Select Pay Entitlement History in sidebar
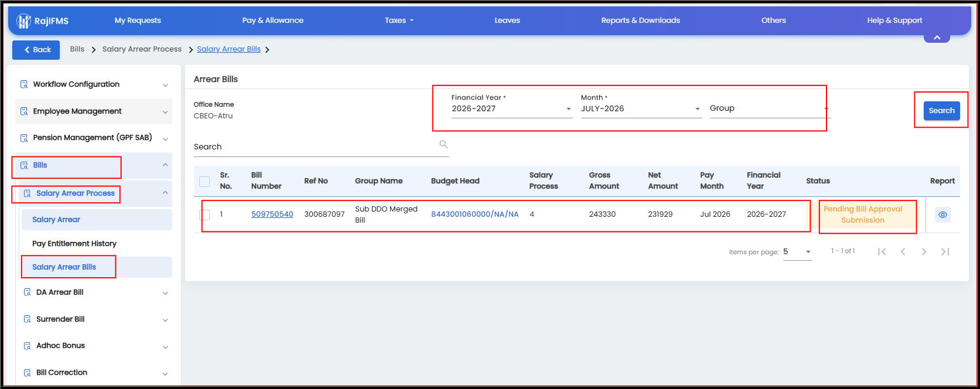Image resolution: width=980 pixels, height=389 pixels. [74, 244]
